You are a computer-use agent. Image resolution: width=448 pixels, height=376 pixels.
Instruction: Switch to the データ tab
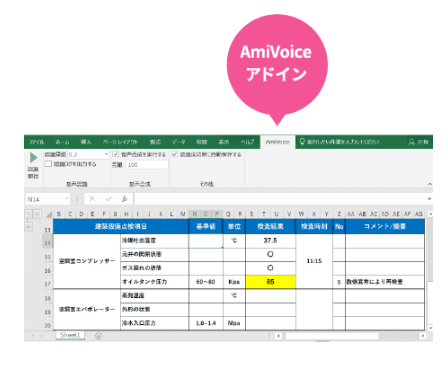[179, 142]
